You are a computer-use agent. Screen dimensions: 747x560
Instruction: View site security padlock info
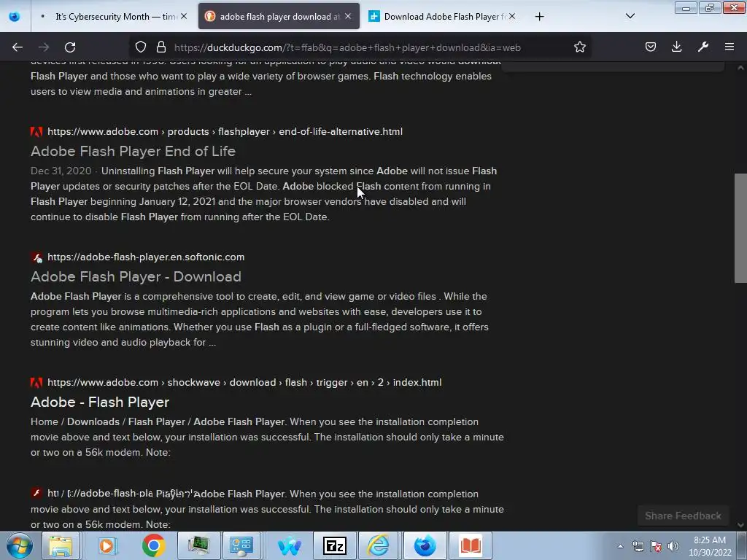click(161, 47)
